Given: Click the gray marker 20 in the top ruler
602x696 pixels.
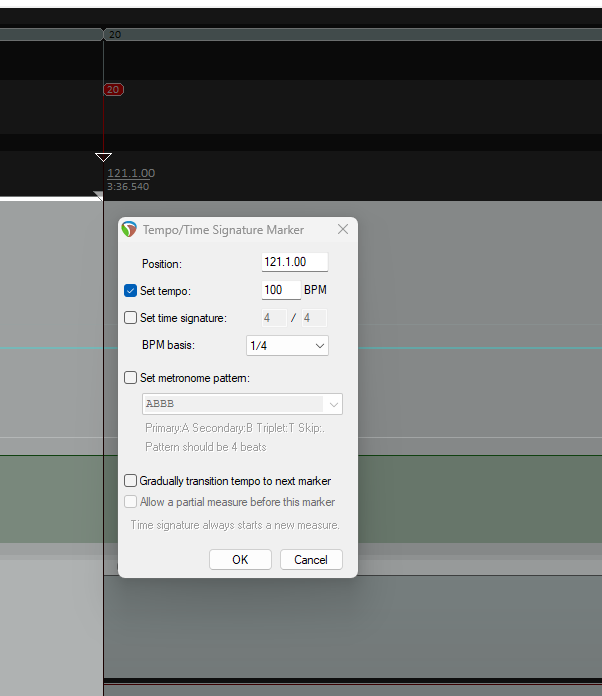Looking at the screenshot, I should [x=113, y=34].
